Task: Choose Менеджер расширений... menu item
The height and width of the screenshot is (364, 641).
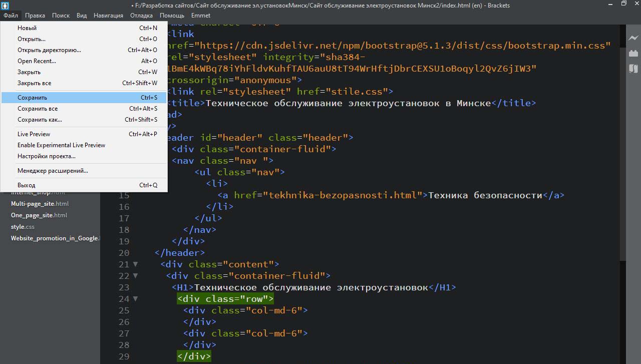Action: 53,171
